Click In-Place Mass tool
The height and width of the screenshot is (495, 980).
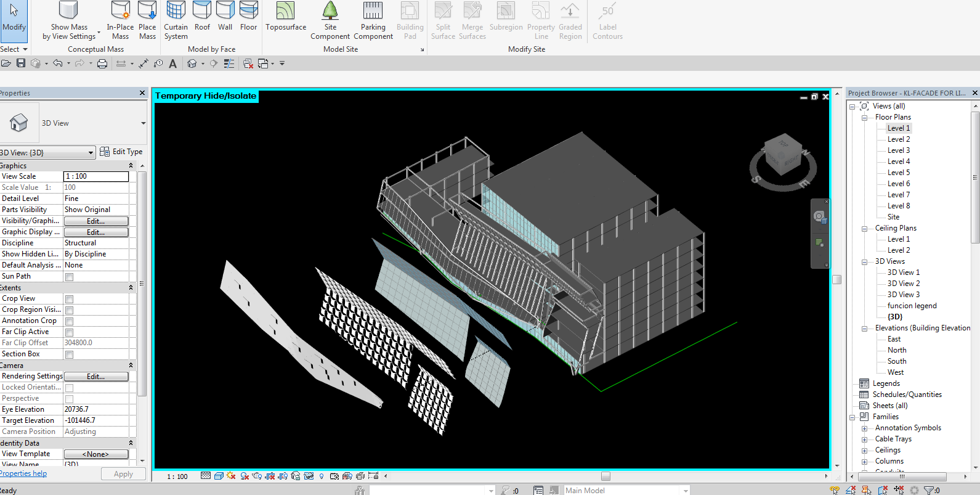tap(120, 20)
